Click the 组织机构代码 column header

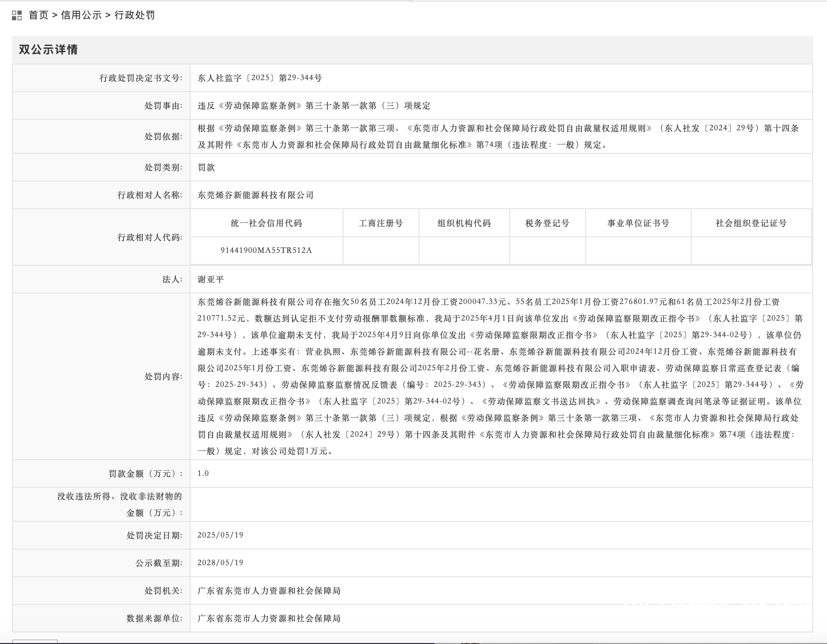tap(464, 223)
